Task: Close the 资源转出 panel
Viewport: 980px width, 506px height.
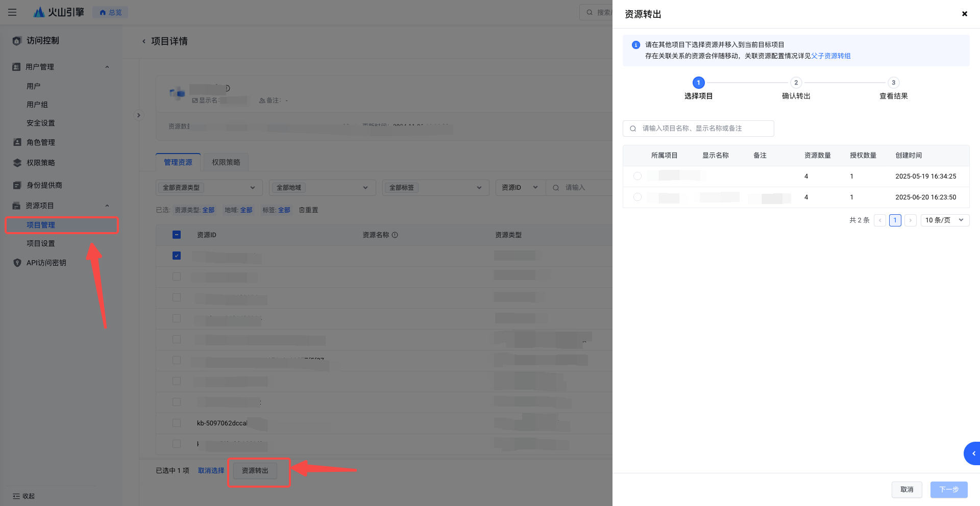Action: click(965, 14)
